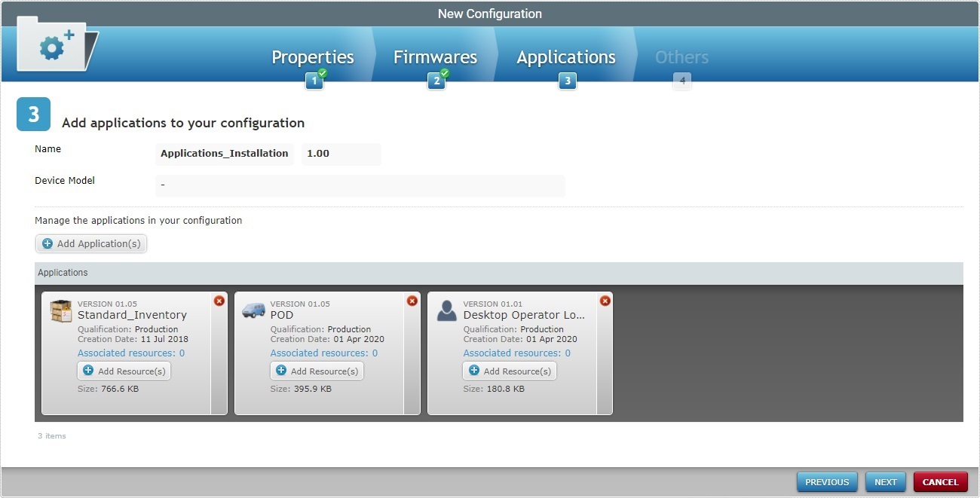Image resolution: width=980 pixels, height=498 pixels.
Task: Click the step 4 badge under Others
Action: pos(681,80)
